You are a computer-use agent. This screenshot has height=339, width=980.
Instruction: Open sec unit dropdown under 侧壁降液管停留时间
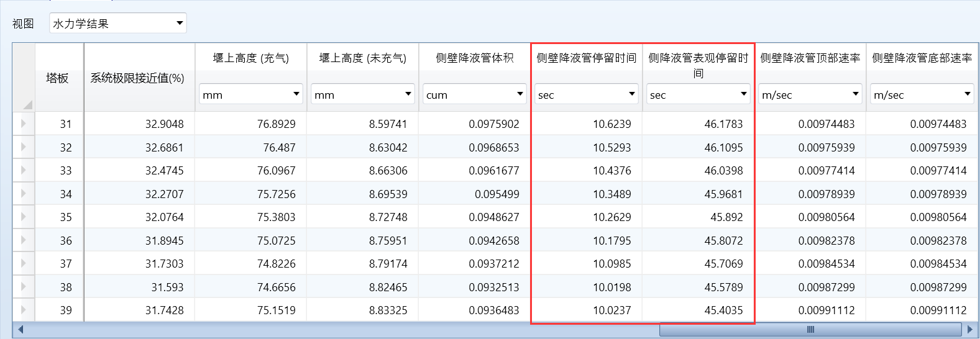[632, 94]
